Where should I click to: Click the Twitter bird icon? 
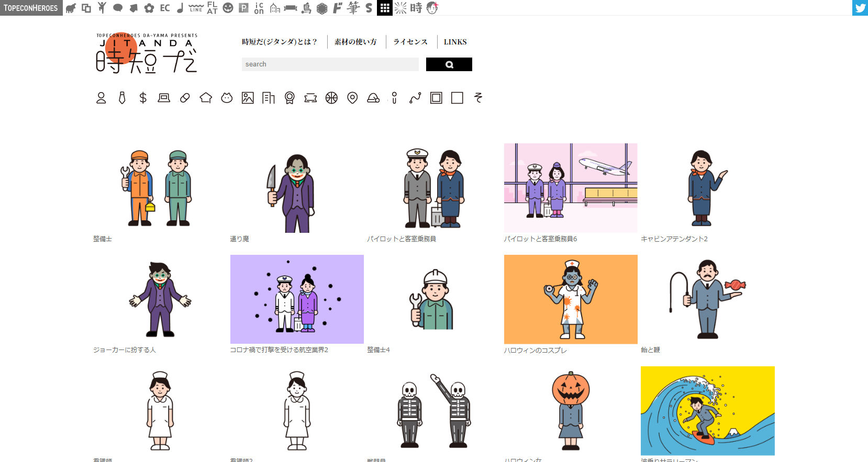pos(860,8)
